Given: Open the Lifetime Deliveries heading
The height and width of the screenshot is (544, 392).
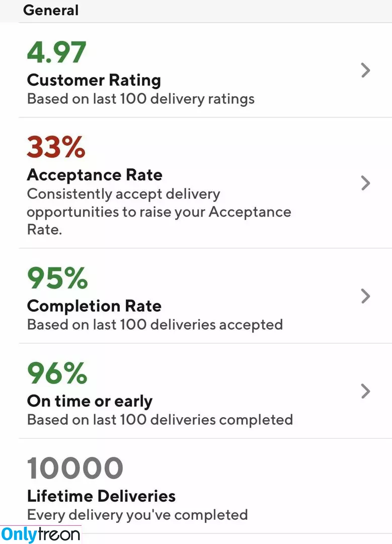Looking at the screenshot, I should [x=101, y=496].
